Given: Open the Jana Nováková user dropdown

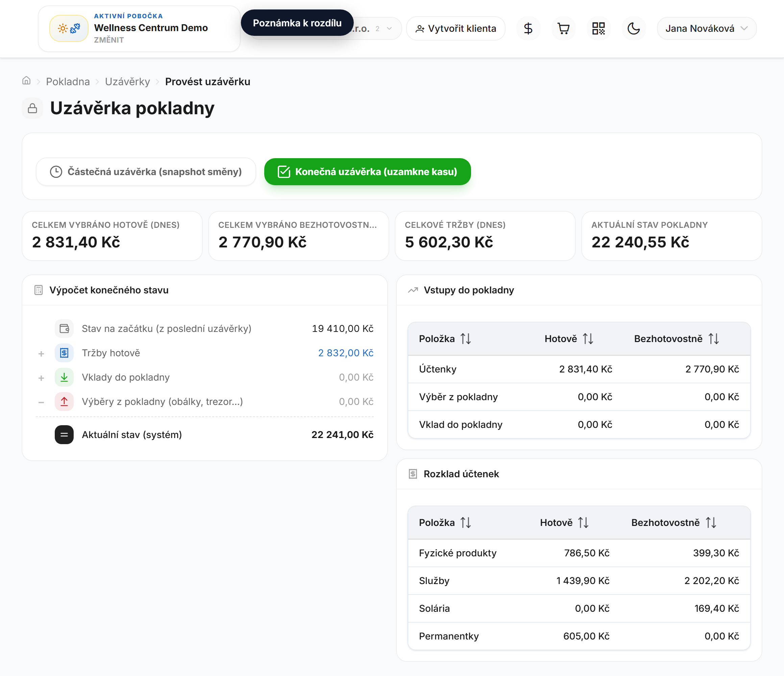Looking at the screenshot, I should [x=706, y=28].
